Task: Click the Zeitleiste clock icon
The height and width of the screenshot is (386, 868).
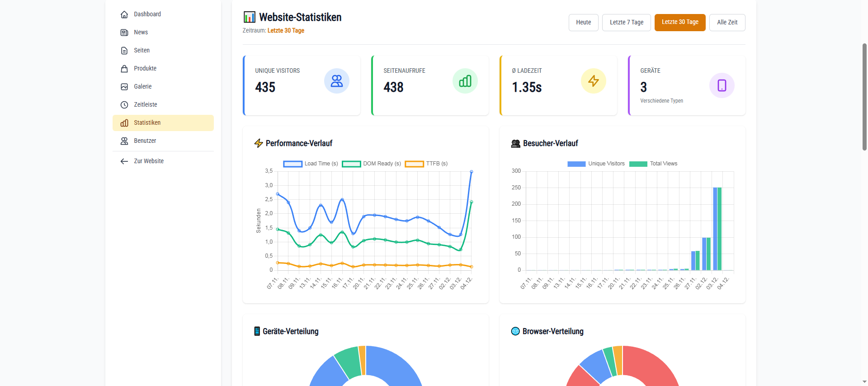Action: (124, 105)
